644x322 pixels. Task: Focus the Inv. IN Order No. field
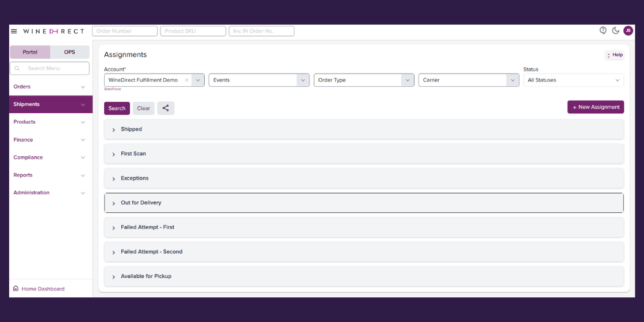click(262, 31)
